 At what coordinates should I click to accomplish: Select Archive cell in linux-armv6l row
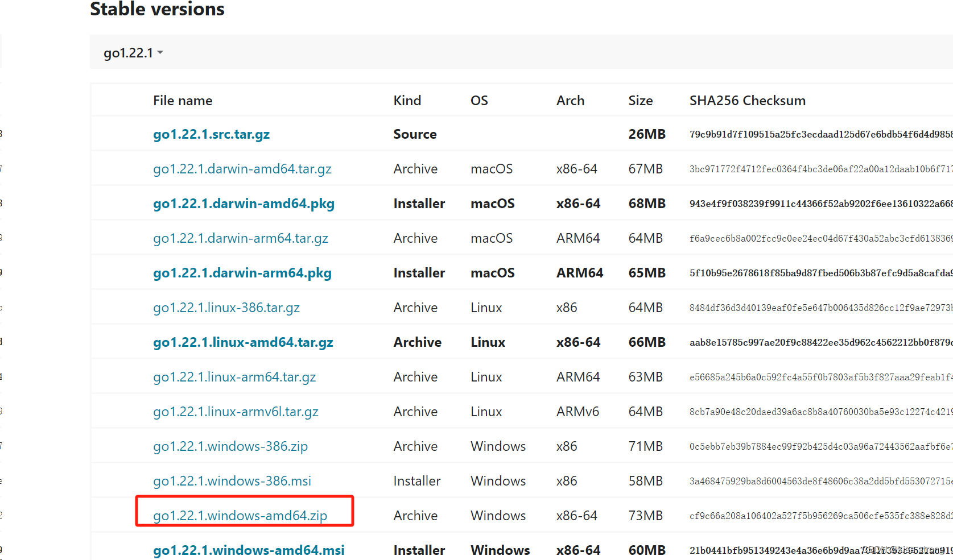(x=415, y=412)
